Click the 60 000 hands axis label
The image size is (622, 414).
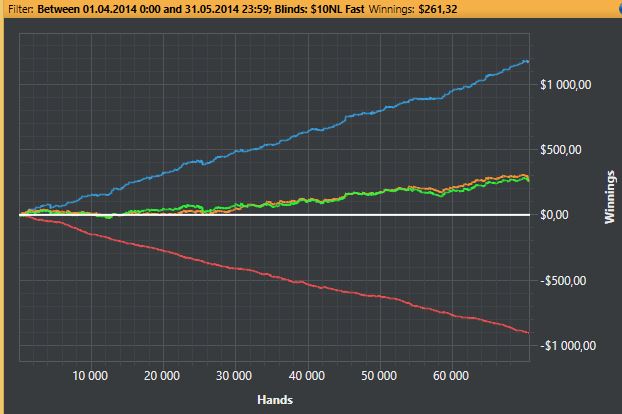coord(451,376)
